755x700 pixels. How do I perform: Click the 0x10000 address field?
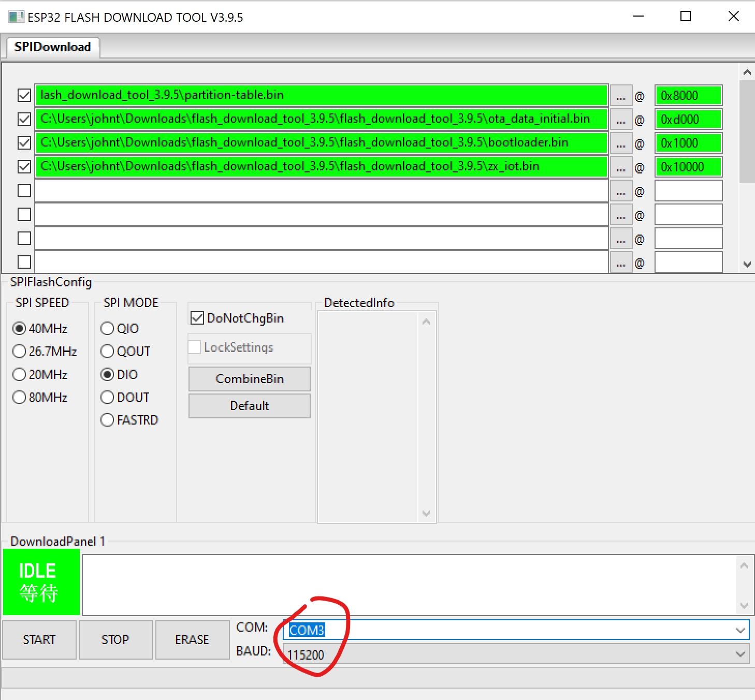pyautogui.click(x=688, y=167)
